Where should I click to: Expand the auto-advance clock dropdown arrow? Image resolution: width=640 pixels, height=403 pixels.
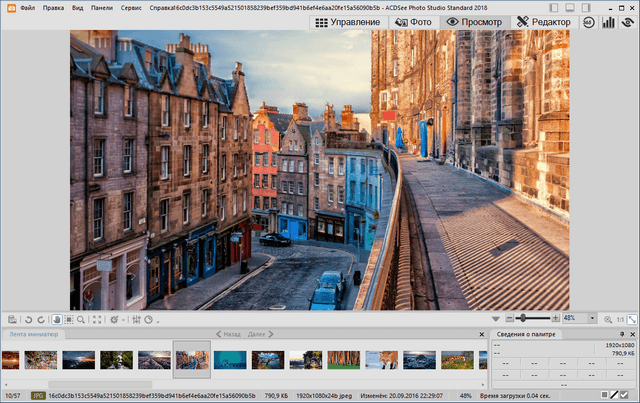tap(159, 320)
